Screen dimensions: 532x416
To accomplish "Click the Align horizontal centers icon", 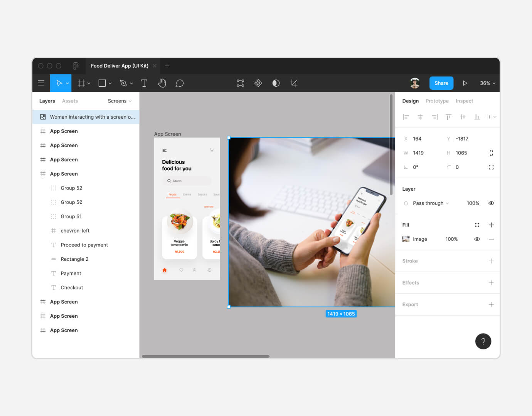I will (x=420, y=117).
